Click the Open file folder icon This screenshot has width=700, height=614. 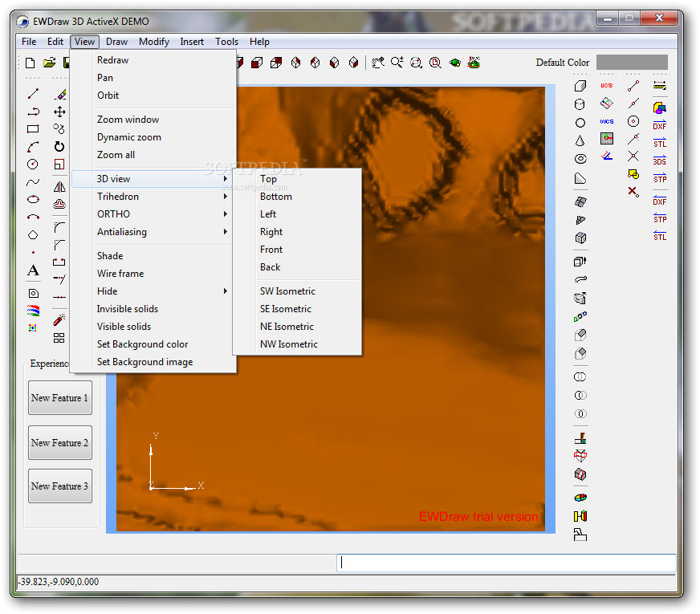coord(50,63)
